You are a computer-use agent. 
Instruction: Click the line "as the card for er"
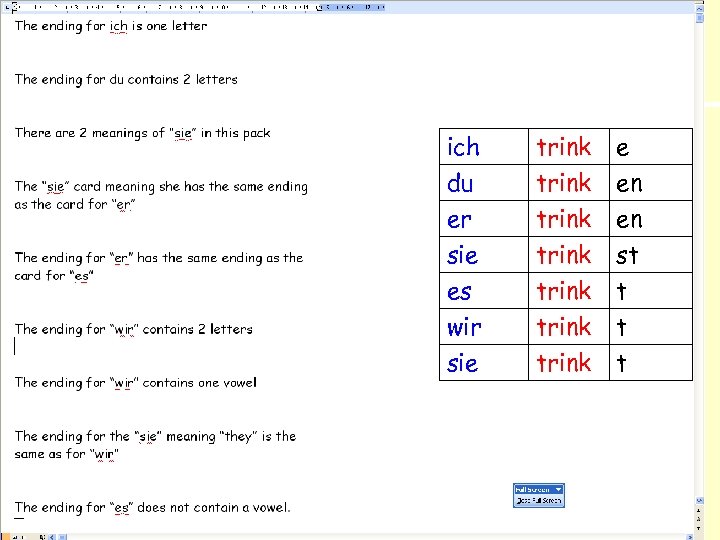[75, 204]
